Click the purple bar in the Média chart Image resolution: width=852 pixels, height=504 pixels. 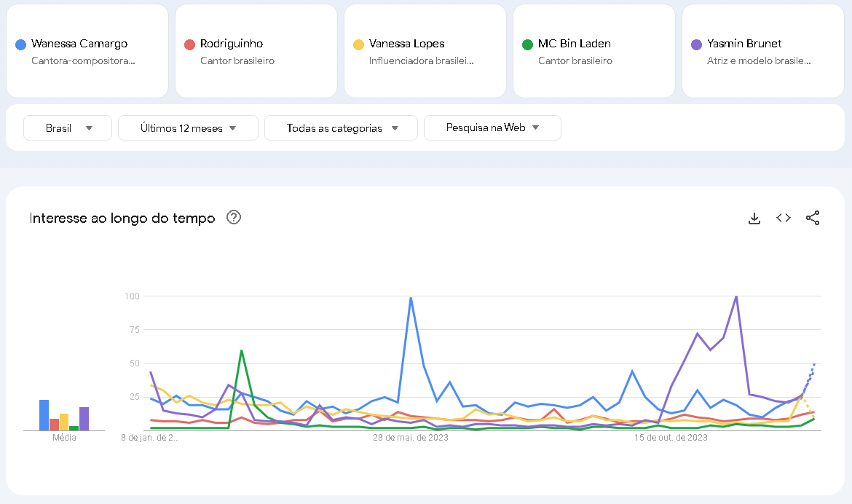pos(84,419)
